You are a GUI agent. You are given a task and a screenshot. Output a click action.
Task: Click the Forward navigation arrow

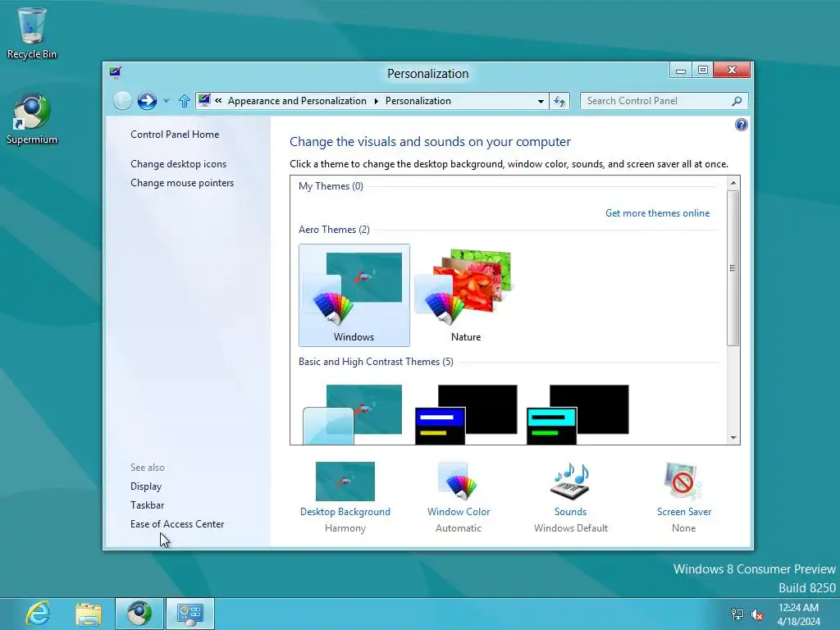(x=147, y=101)
